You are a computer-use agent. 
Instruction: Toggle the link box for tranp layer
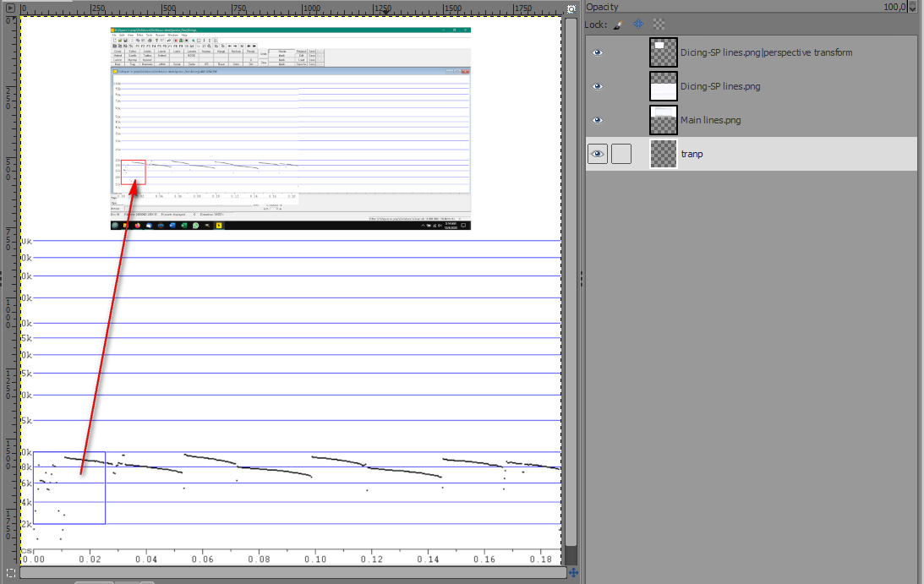click(621, 154)
